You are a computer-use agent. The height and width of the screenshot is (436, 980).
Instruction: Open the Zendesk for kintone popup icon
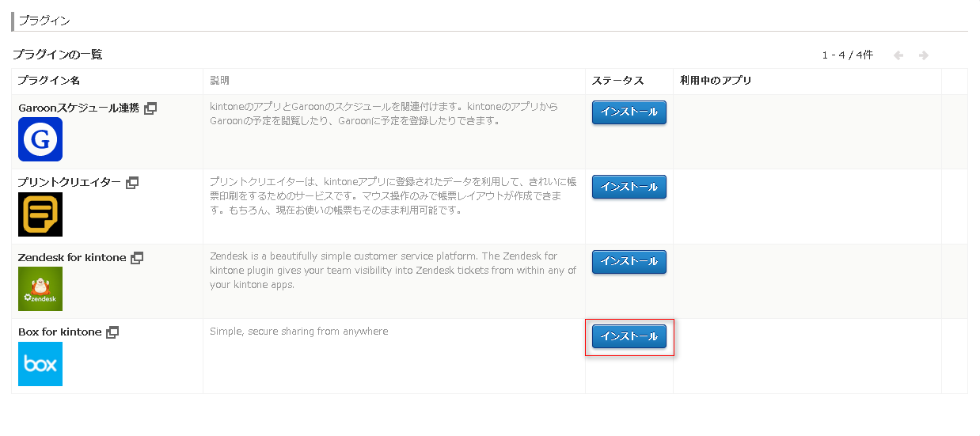click(x=137, y=258)
